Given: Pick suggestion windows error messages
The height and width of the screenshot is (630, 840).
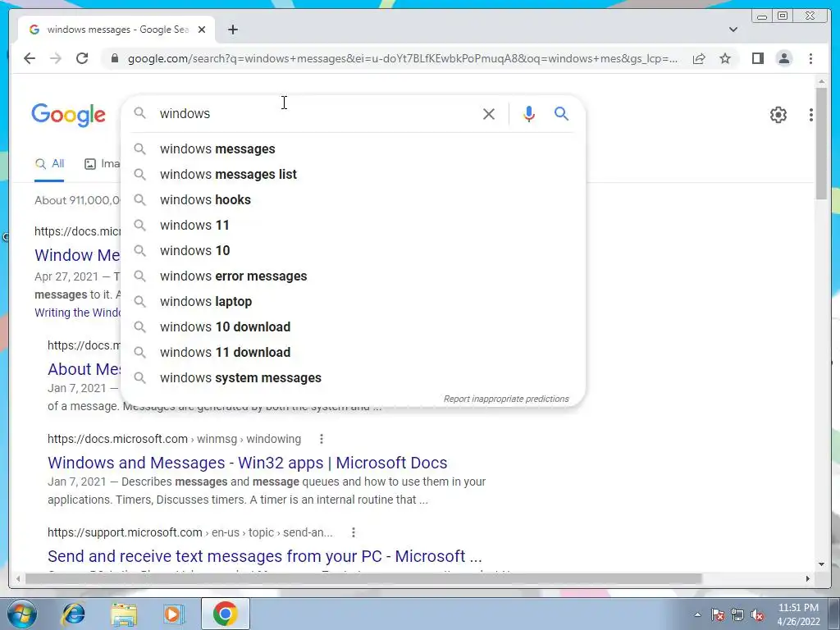Looking at the screenshot, I should [353, 276].
